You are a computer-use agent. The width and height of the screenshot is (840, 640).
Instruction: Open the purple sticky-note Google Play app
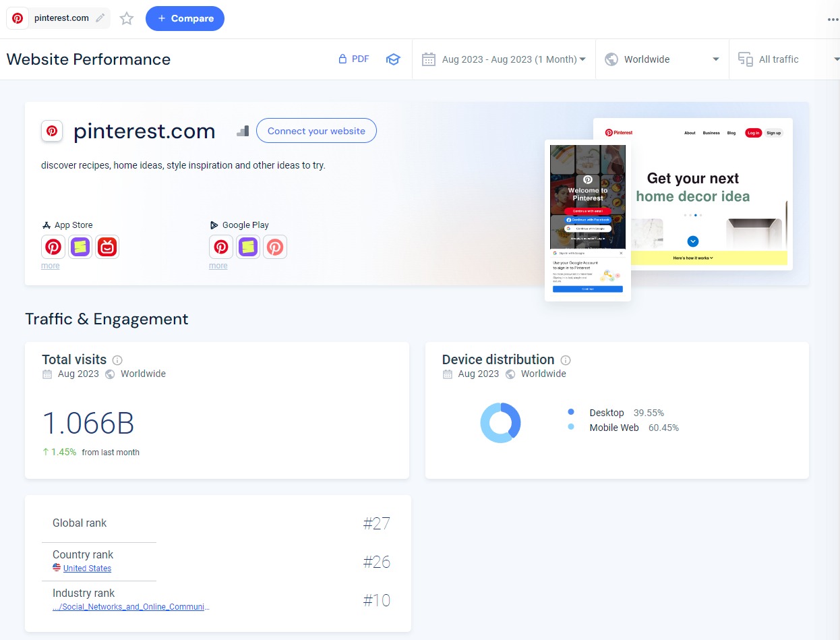(x=248, y=247)
